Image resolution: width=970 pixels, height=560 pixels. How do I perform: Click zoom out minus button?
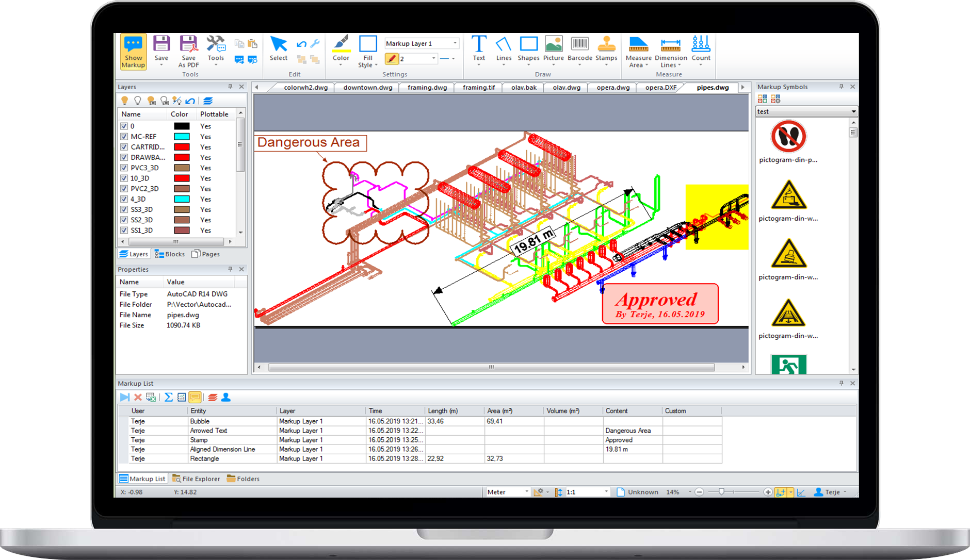point(699,492)
